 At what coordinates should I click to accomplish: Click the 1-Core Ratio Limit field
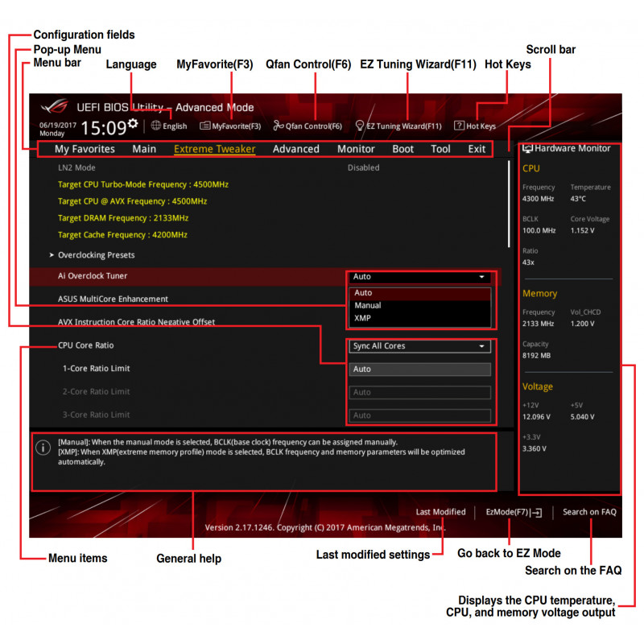pyautogui.click(x=419, y=369)
